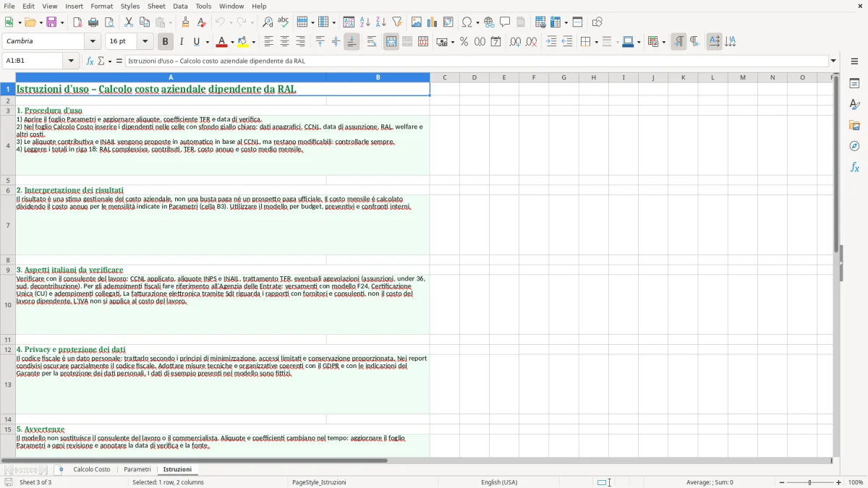Click the Insert Chart icon
This screenshot has width=868, height=488.
(x=433, y=22)
